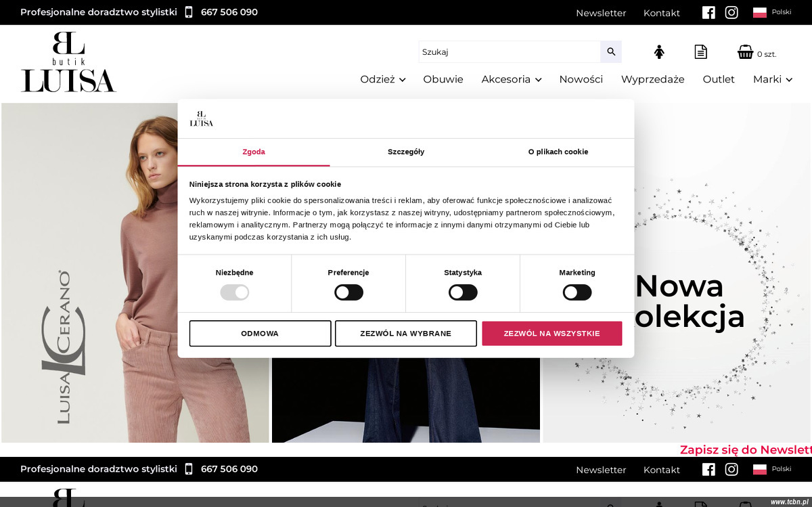
Task: Expand the Akcesoria menu chevron
Action: [x=538, y=80]
